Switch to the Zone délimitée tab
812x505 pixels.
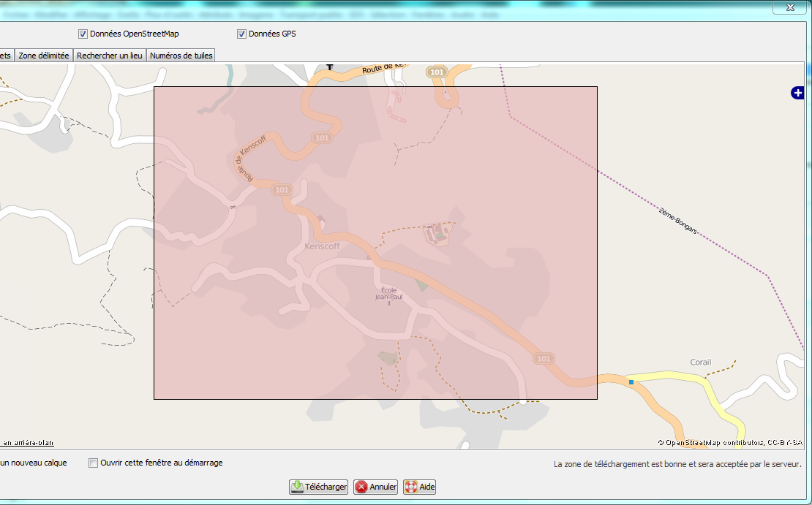click(x=44, y=56)
